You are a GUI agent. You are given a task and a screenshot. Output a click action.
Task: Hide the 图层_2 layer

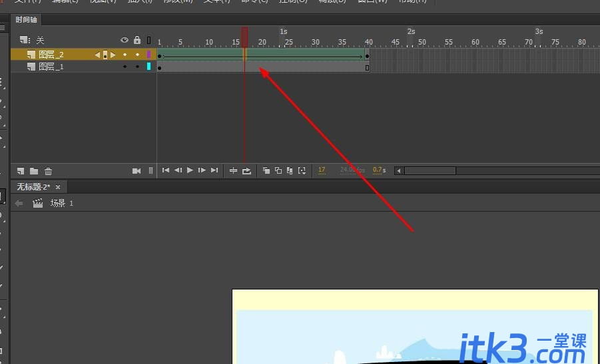[125, 55]
